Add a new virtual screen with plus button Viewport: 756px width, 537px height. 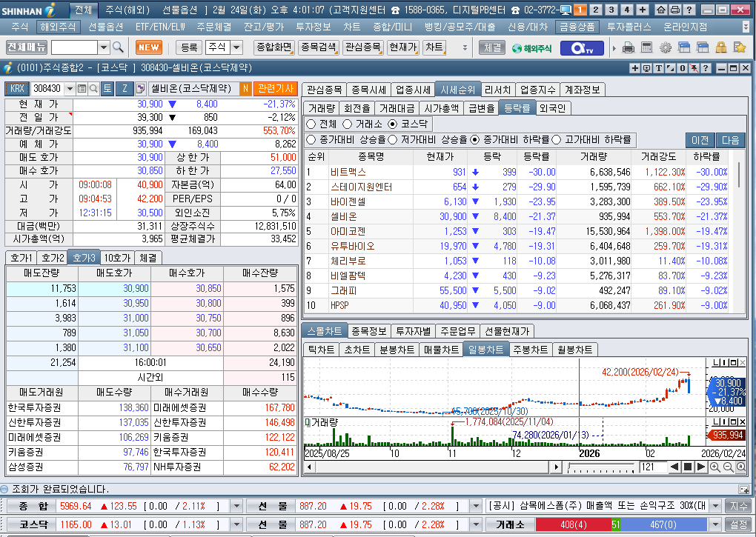(x=643, y=10)
